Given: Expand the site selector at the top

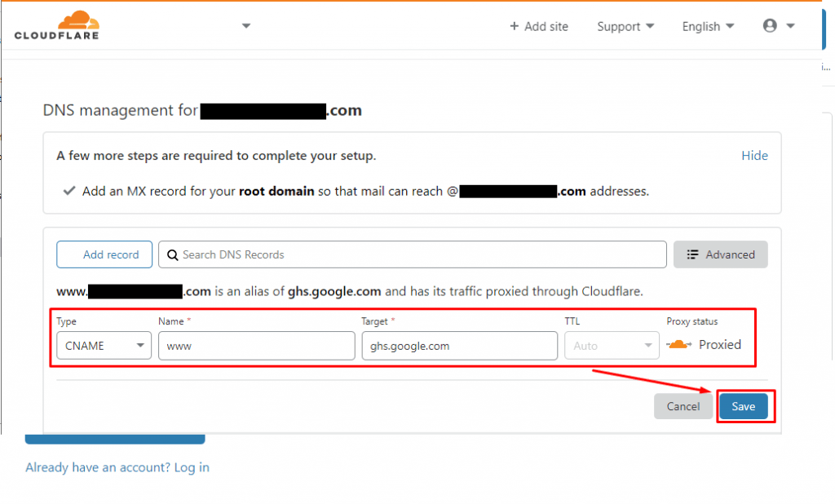Looking at the screenshot, I should [x=245, y=25].
